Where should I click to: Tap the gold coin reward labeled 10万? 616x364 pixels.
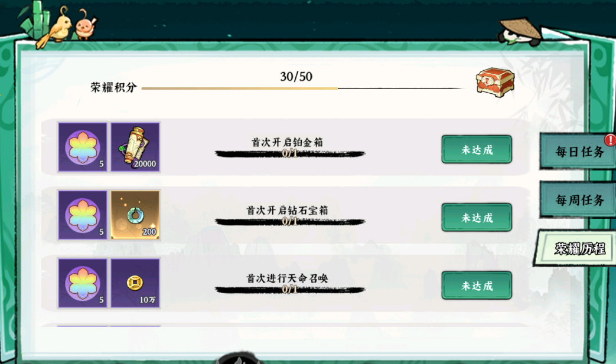(135, 283)
